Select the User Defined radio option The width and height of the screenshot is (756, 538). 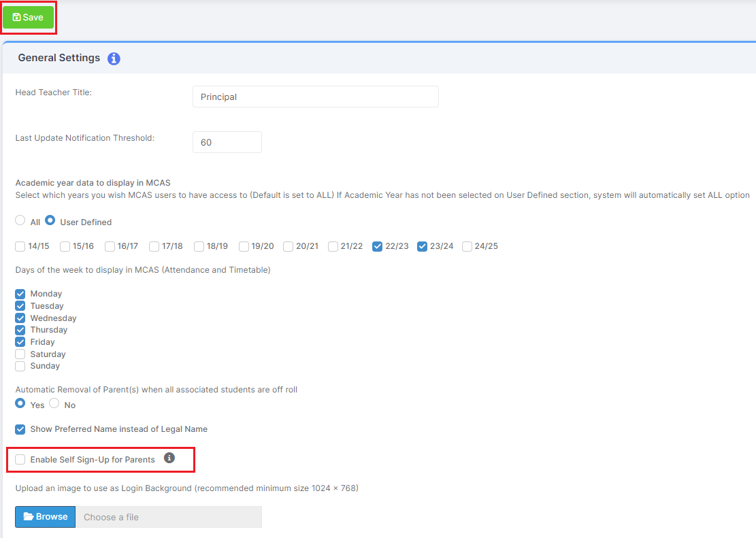50,220
